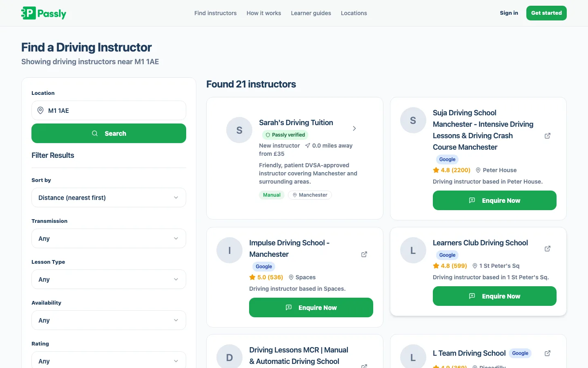Click Enquire Now for Learners Club Driving School

(x=494, y=296)
